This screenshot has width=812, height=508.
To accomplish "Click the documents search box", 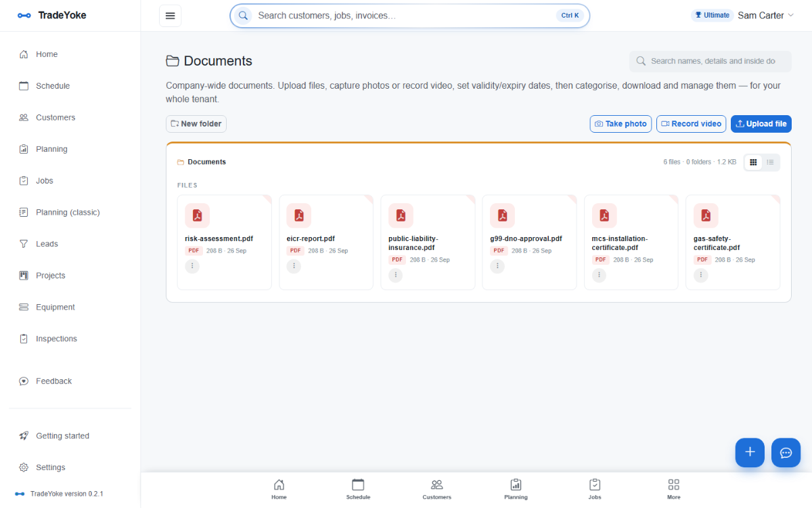I will pyautogui.click(x=710, y=61).
